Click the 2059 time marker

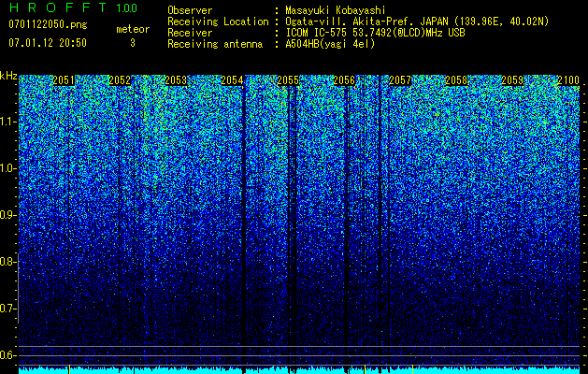[x=512, y=80]
